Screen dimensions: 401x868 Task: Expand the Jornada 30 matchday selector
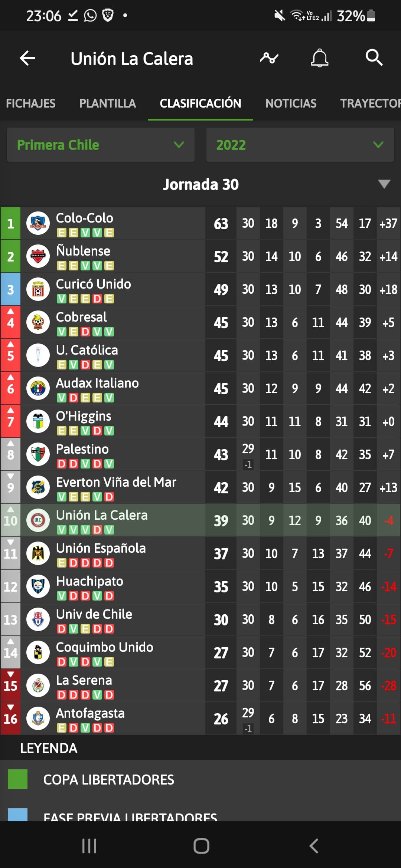384,184
